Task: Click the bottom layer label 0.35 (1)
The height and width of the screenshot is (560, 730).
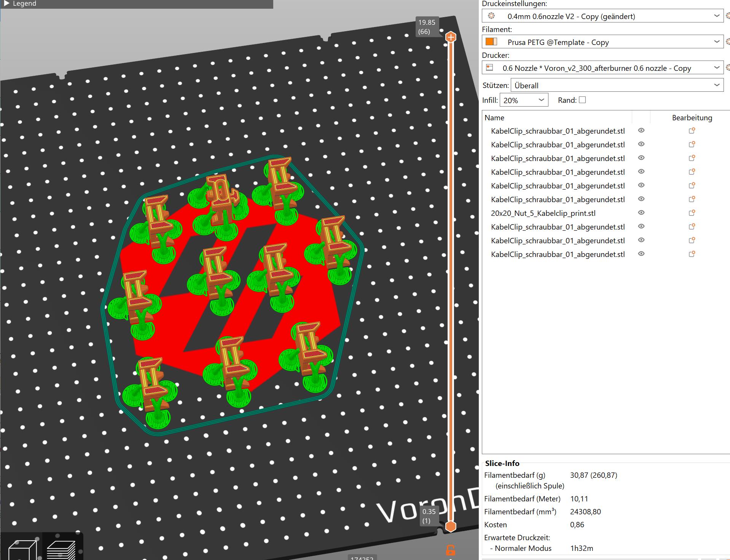Action: 429,516
